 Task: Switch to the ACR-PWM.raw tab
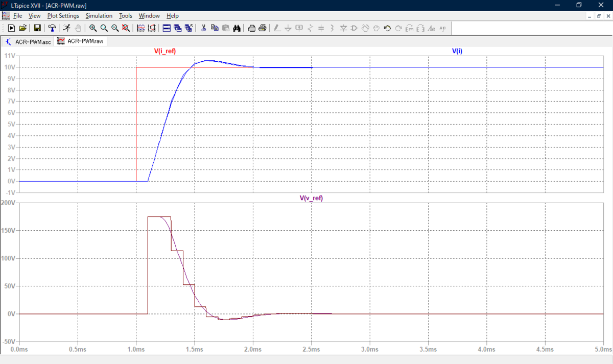click(x=81, y=41)
